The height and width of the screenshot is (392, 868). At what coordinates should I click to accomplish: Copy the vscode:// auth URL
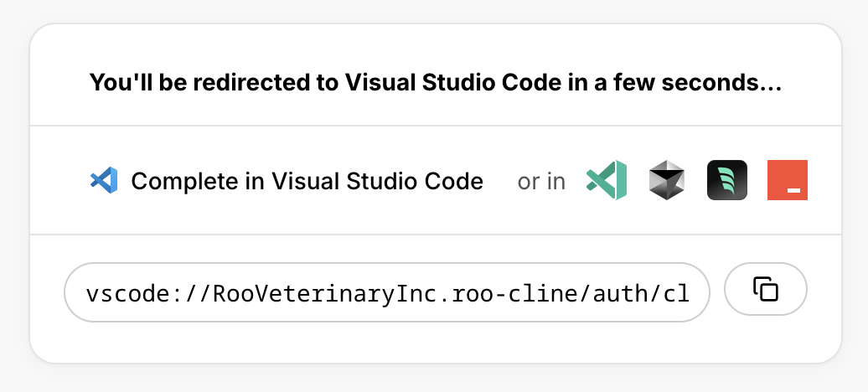click(x=765, y=289)
